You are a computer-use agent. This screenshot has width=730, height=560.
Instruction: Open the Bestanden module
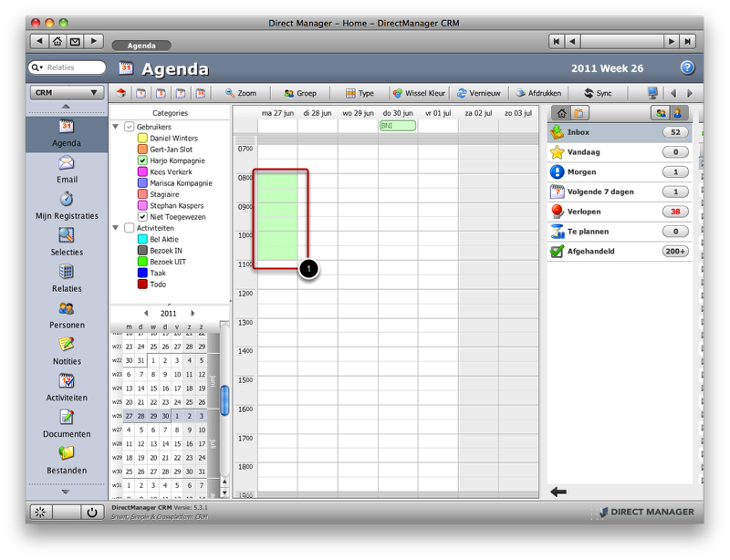[67, 461]
